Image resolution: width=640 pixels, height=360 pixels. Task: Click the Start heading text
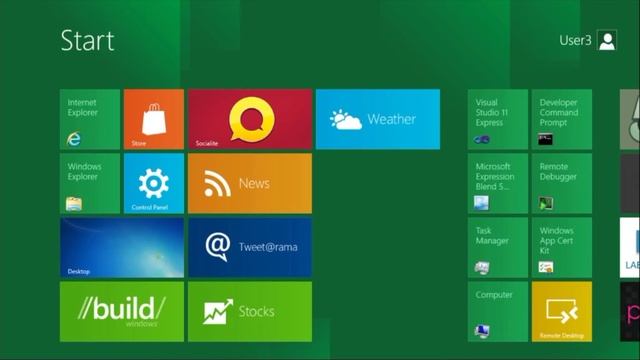[87, 40]
